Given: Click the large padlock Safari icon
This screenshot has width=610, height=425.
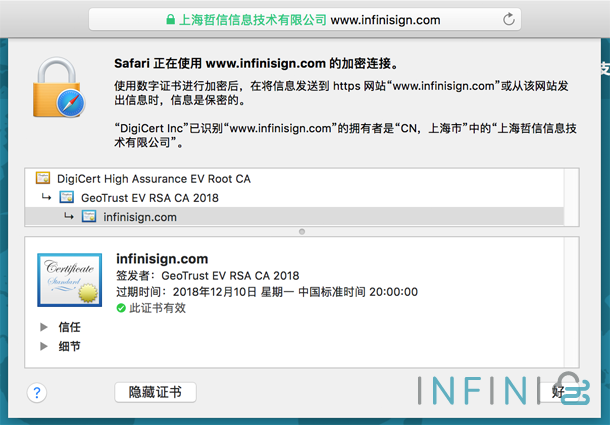Looking at the screenshot, I should point(59,88).
